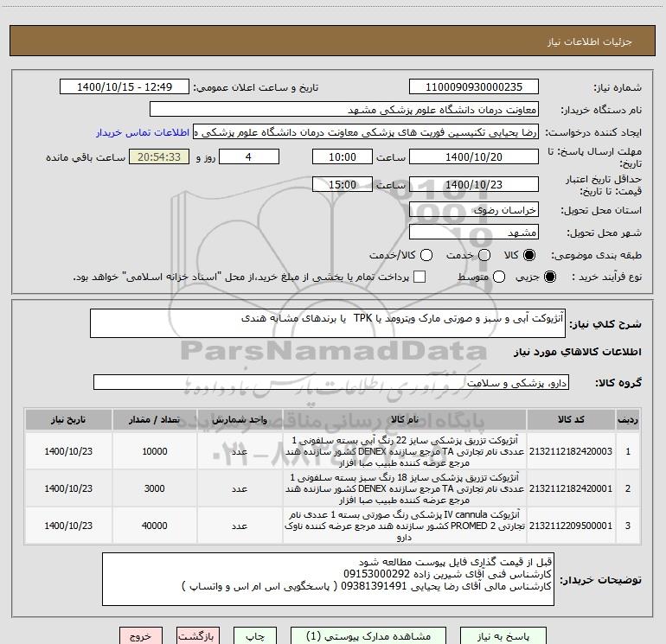Viewport: 666px width, 644px height.
Task: Click product code 2132112182420001
Action: point(571,488)
